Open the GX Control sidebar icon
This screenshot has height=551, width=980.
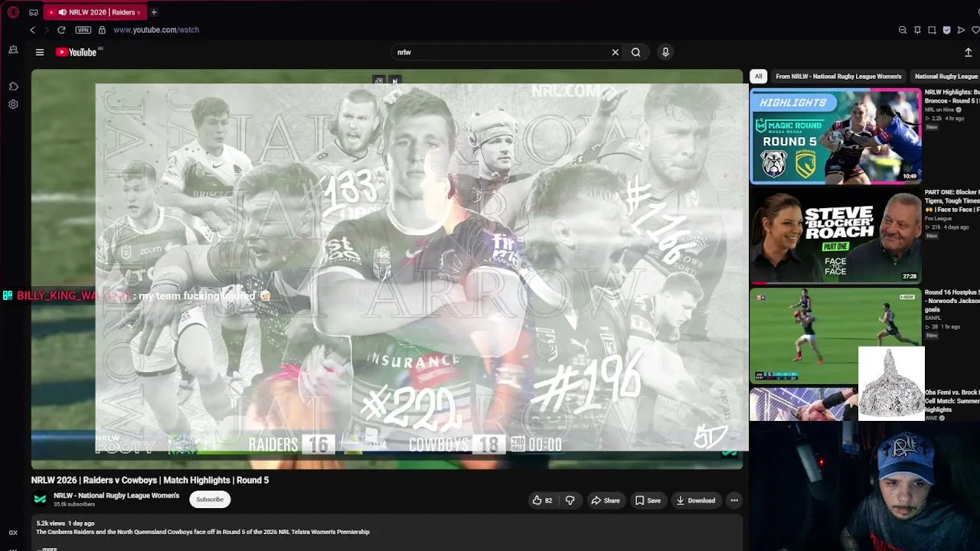[x=13, y=50]
